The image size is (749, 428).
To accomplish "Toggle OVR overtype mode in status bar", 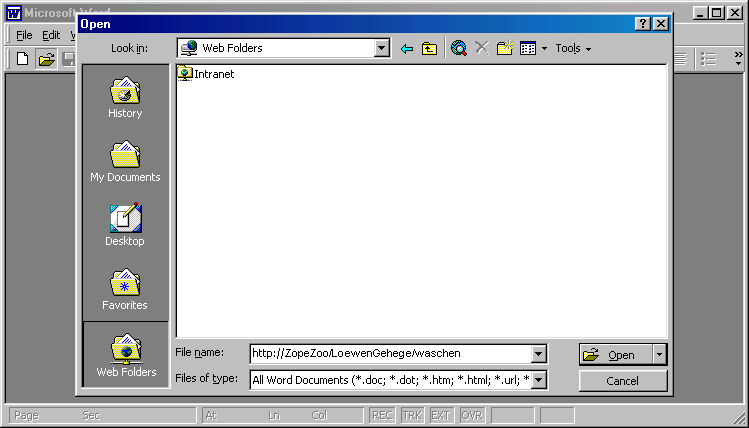I will (x=471, y=416).
